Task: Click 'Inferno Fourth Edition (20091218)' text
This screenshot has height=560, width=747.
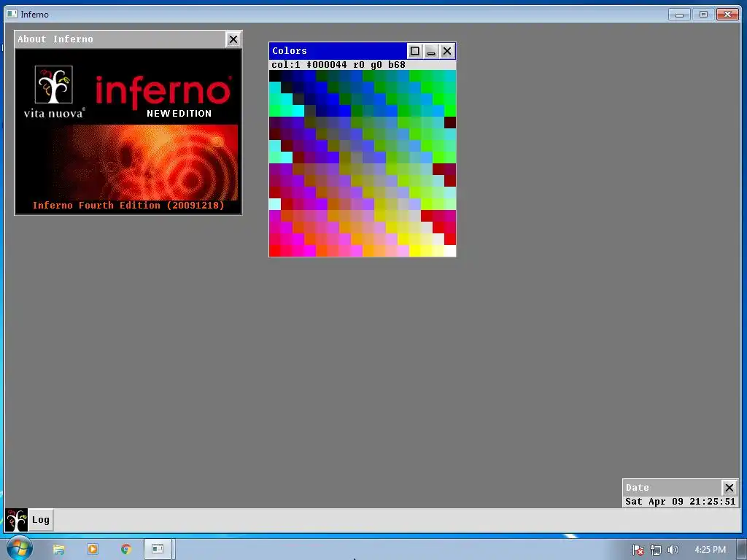Action: click(128, 205)
